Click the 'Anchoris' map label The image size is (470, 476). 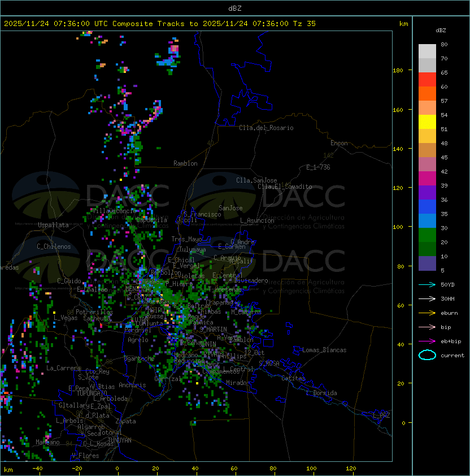[x=132, y=385]
